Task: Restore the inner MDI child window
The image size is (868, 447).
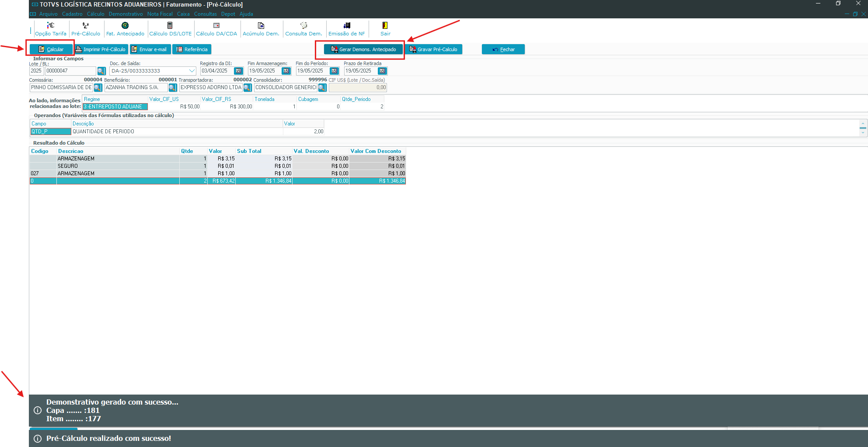Action: pyautogui.click(x=855, y=14)
